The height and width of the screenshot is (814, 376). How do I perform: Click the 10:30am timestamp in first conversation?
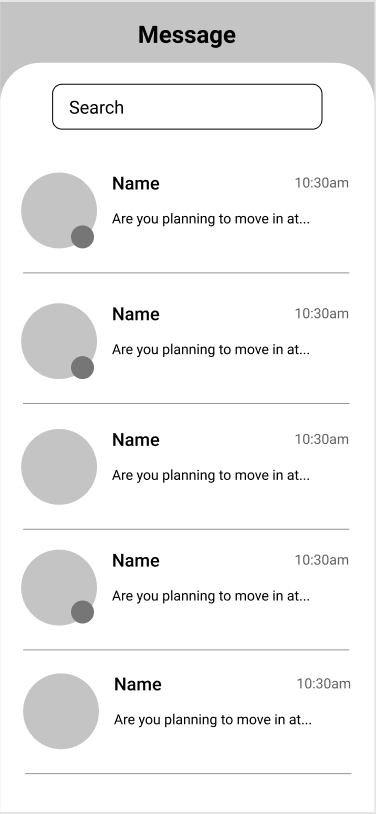(322, 183)
